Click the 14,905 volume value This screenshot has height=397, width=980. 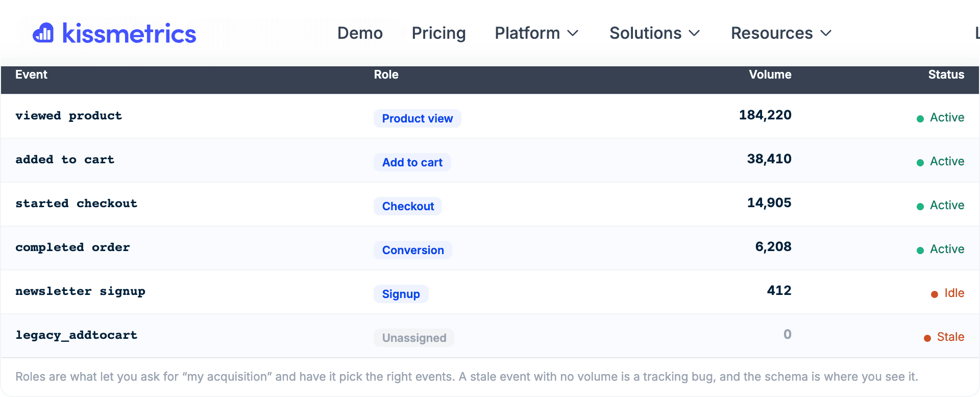tap(769, 203)
